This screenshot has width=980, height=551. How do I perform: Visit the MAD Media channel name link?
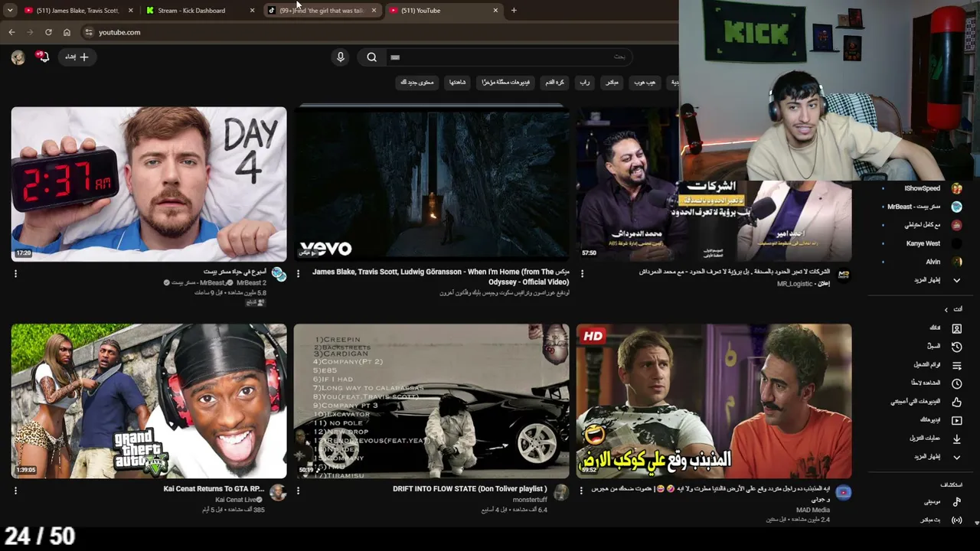pyautogui.click(x=813, y=510)
